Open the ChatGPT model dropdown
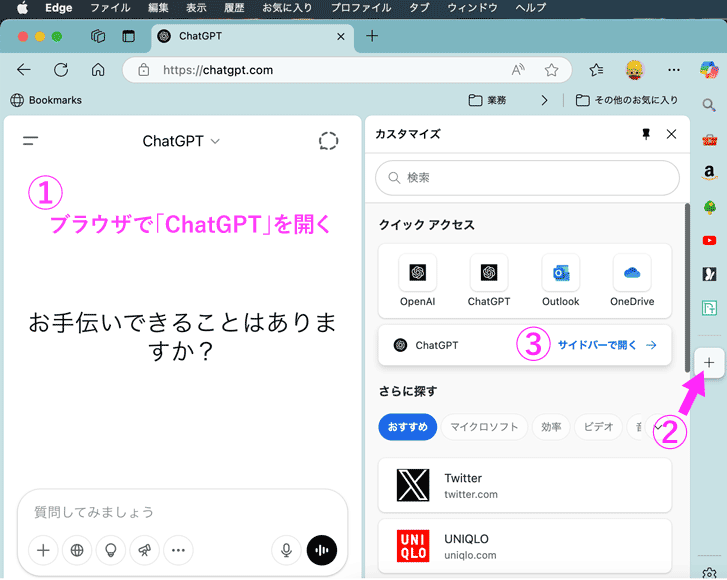 181,141
